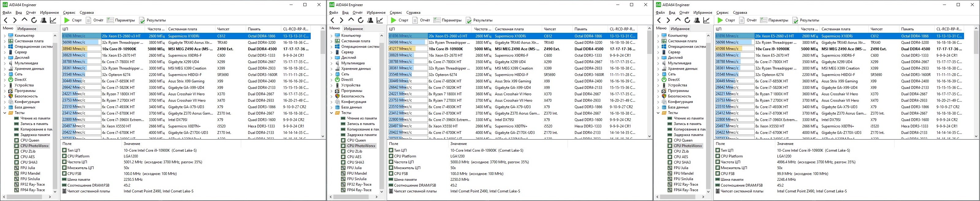Click ЦП column header in left window
The width and height of the screenshot is (980, 201).
pos(103,29)
